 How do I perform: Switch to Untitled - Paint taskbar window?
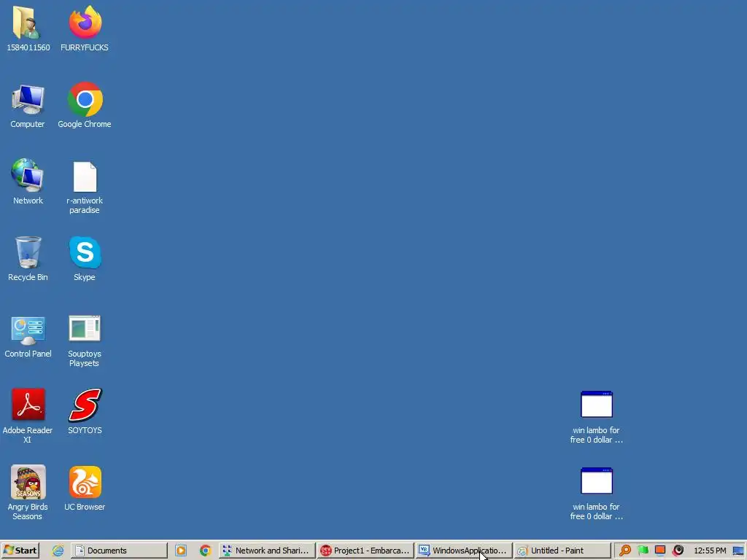(x=562, y=551)
